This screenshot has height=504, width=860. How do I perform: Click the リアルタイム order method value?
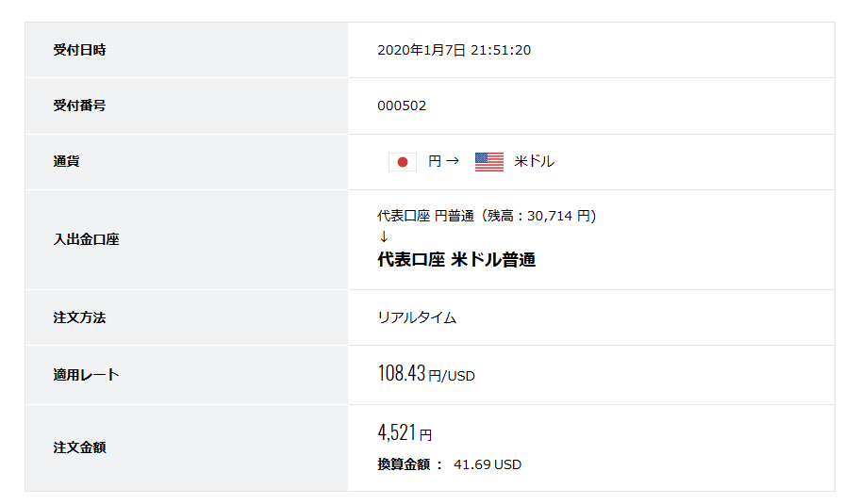click(417, 317)
